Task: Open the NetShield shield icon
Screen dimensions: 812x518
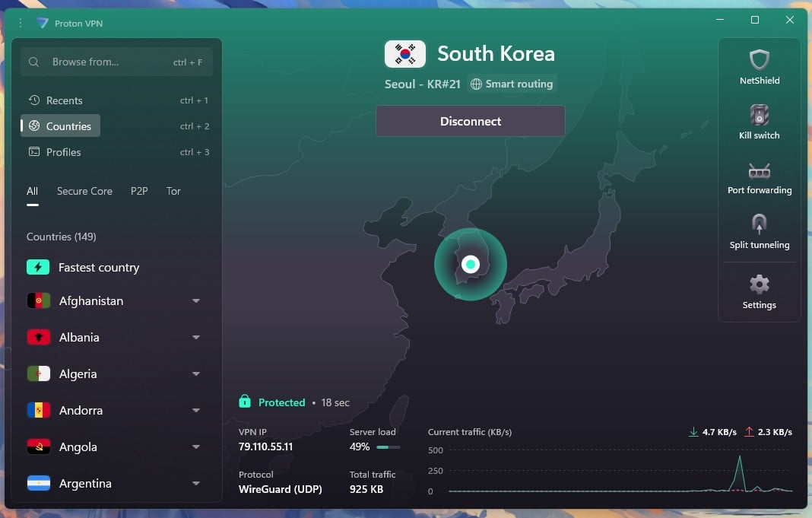Action: click(760, 59)
